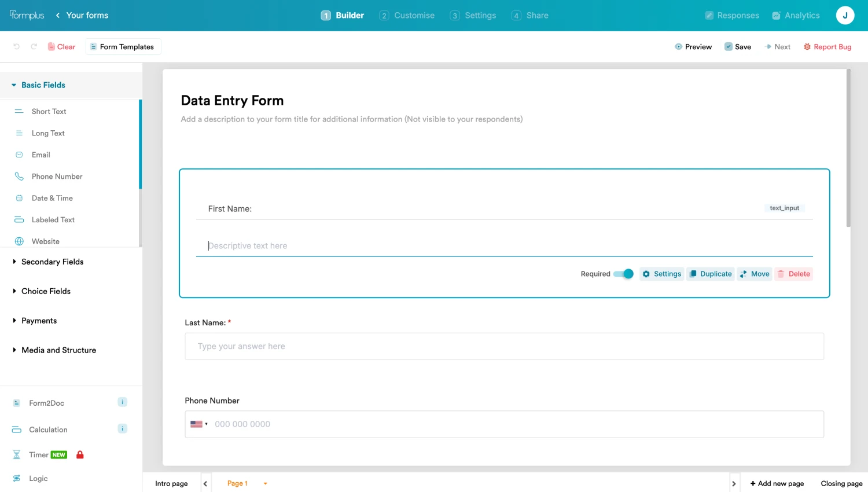This screenshot has height=492, width=868.
Task: Open the user avatar J
Action: coord(845,16)
